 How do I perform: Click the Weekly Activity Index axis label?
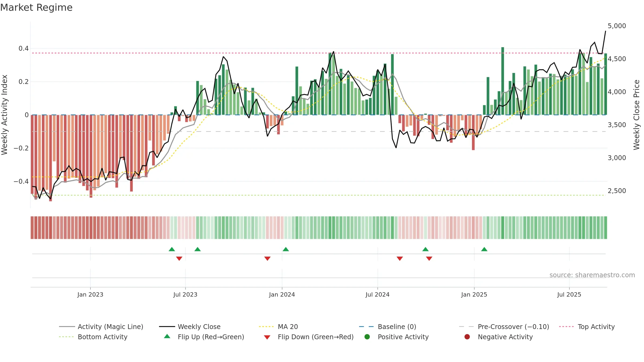(5, 115)
